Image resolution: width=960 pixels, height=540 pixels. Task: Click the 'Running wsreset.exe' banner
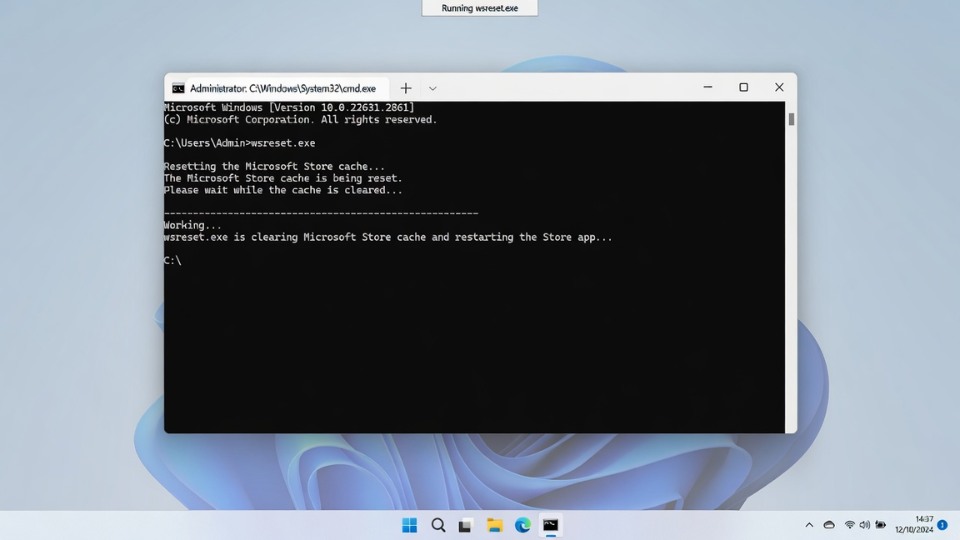click(479, 8)
